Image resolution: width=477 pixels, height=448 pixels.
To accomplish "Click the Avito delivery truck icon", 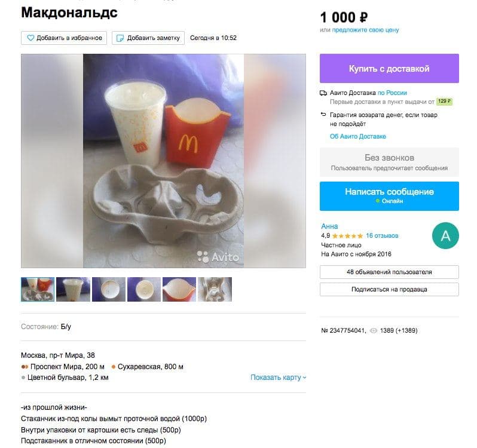I will pos(323,93).
